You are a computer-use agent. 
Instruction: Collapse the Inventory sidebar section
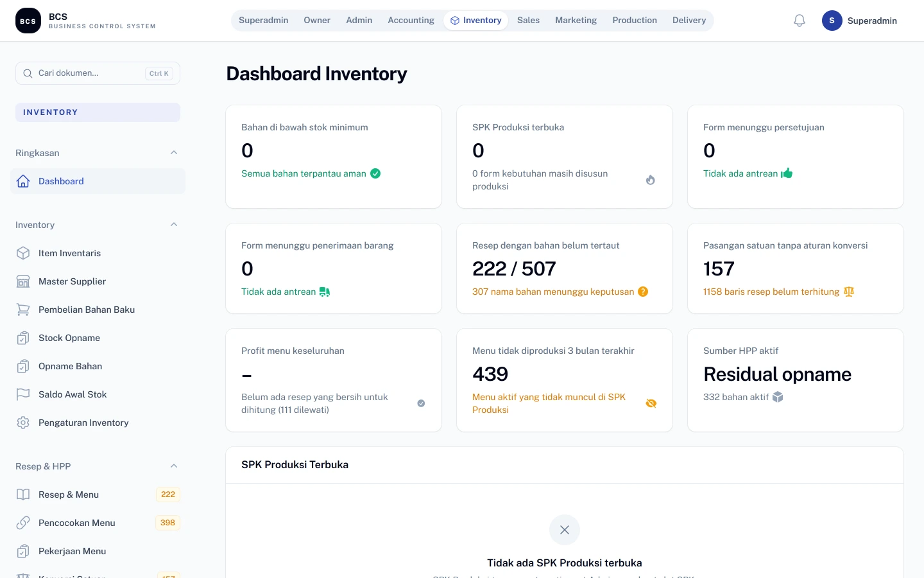coord(174,225)
